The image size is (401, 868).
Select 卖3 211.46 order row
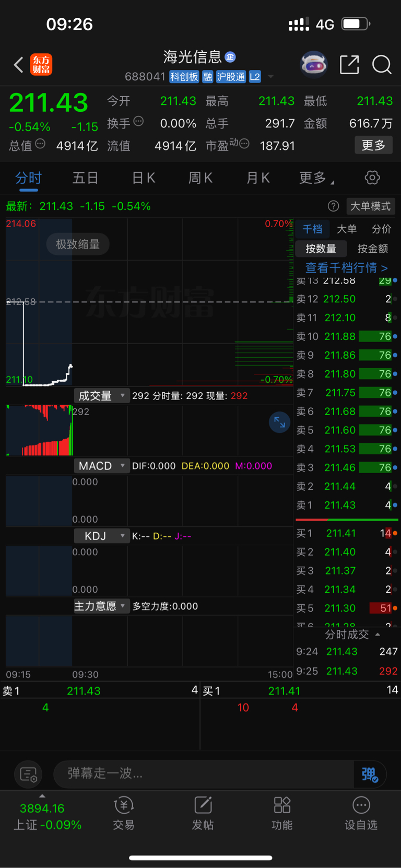pyautogui.click(x=347, y=467)
